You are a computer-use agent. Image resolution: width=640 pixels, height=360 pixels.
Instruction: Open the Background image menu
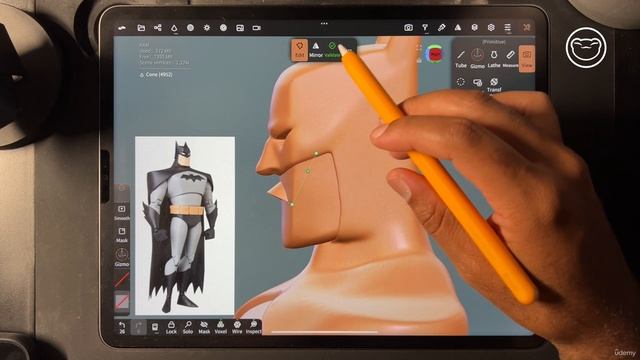pyautogui.click(x=240, y=28)
